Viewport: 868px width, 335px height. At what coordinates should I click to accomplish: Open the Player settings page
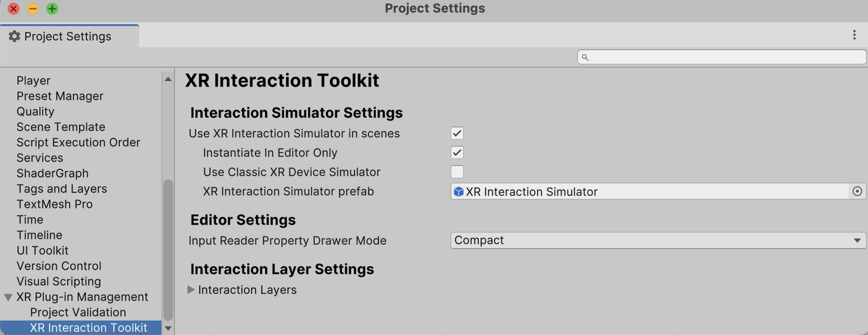click(33, 81)
